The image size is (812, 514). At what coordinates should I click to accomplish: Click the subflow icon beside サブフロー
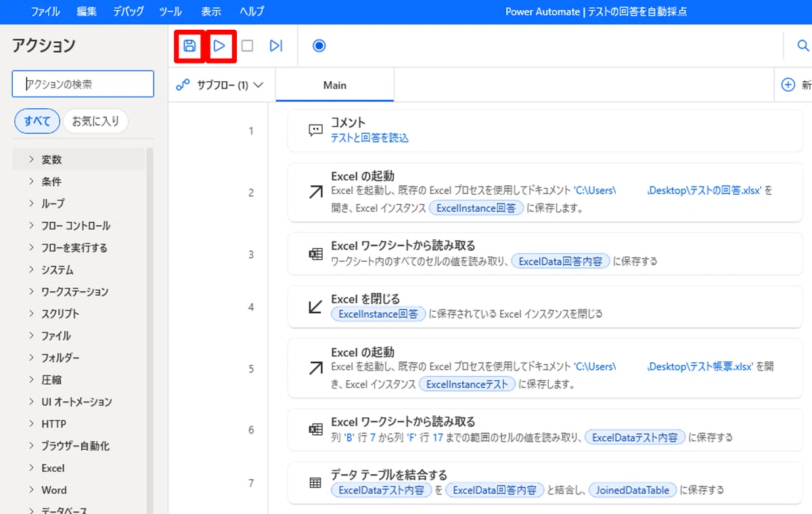pos(183,85)
